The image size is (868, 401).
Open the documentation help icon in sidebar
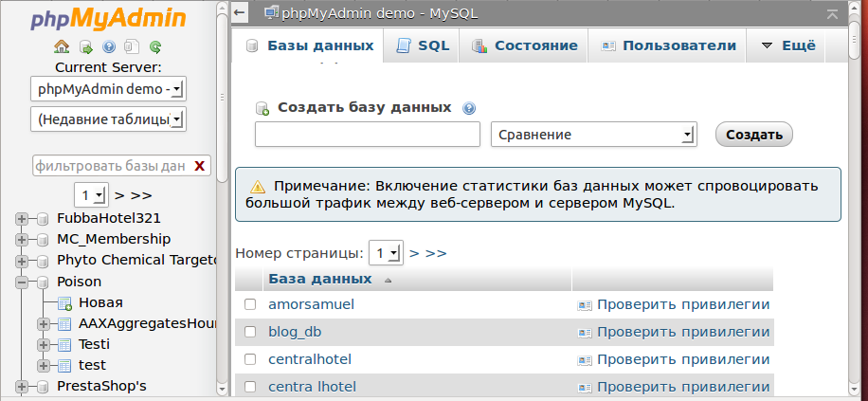tap(108, 46)
